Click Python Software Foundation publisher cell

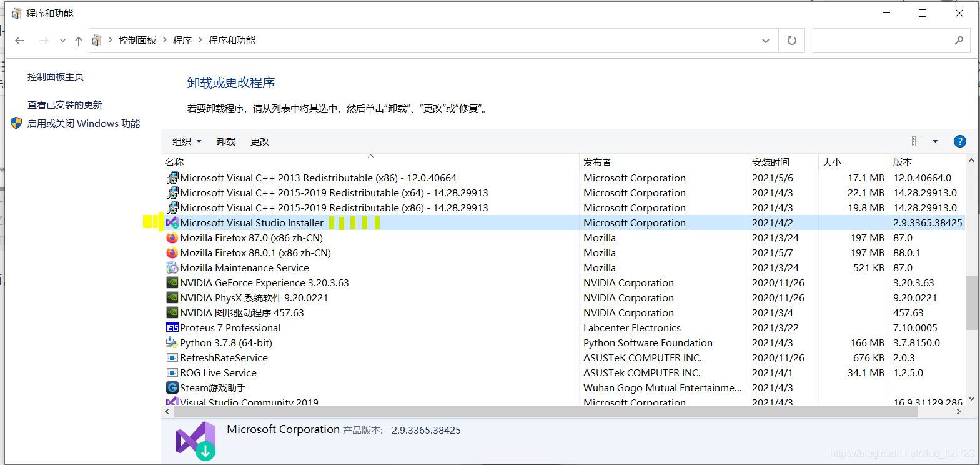coord(648,343)
